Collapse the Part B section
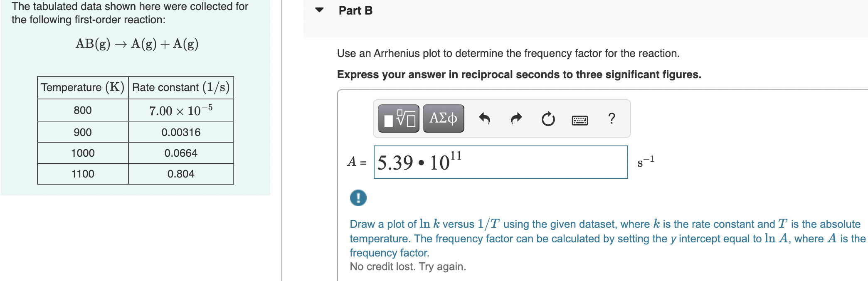Image resolution: width=868 pixels, height=281 pixels. pos(319,10)
